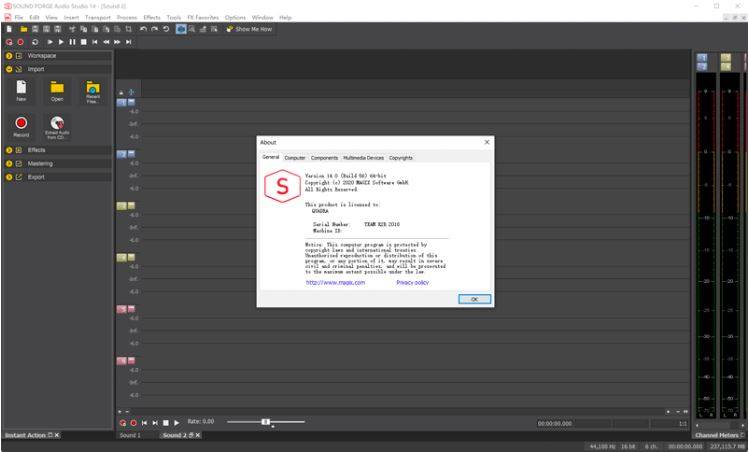This screenshot has width=749, height=452.
Task: Click the Open folder icon in Import panel
Action: (57, 88)
